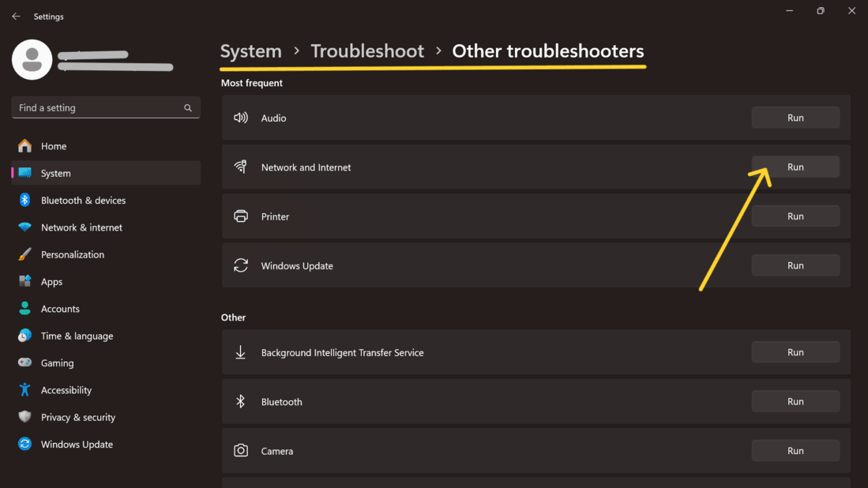Click the Most frequent section heading
This screenshot has width=868, height=488.
pos(252,83)
